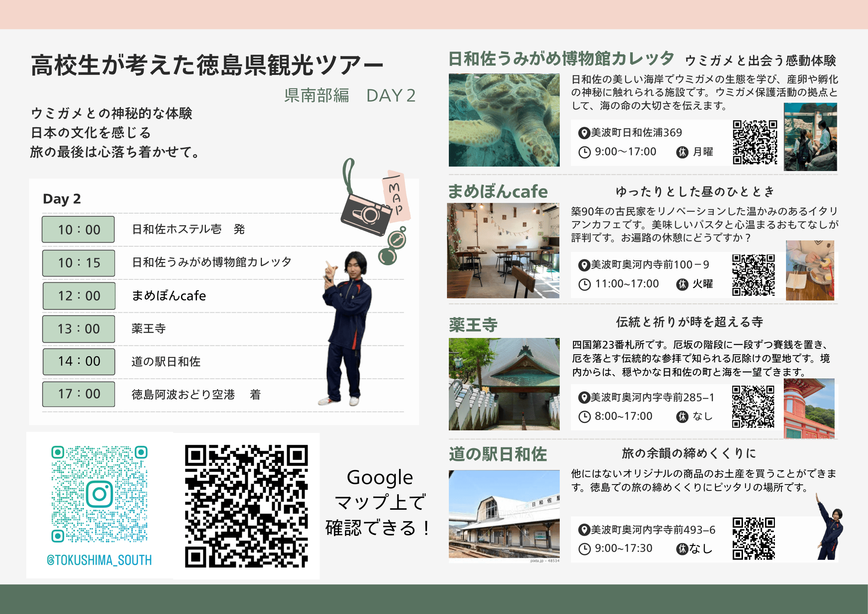Click the clock icon beside 11:00~17:00
Screen dimensions: 868x614
[x=585, y=284]
